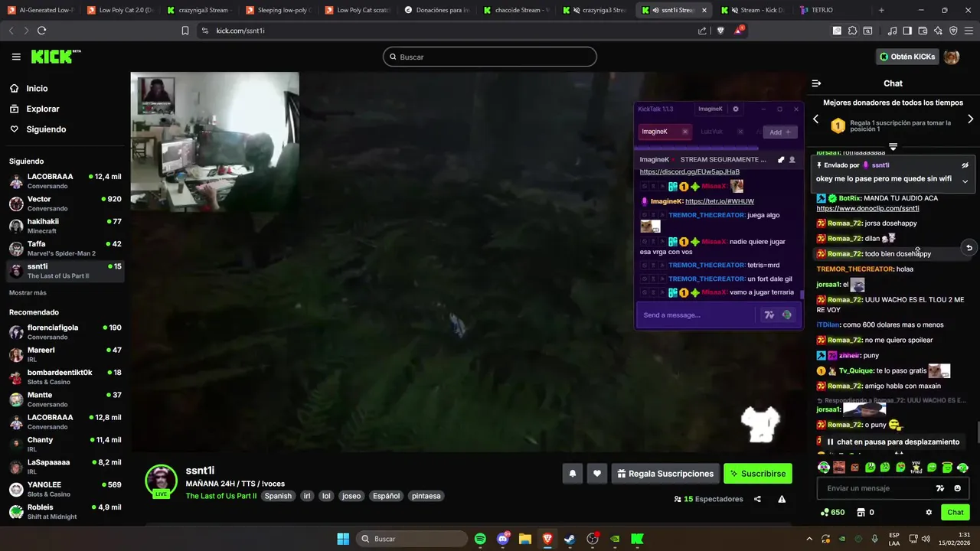Click The Last of Us Part II category link
Image resolution: width=980 pixels, height=551 pixels.
[x=221, y=496]
